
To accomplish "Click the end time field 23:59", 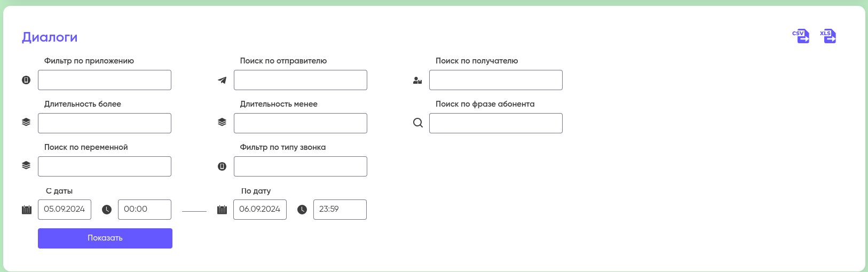I will 340,210.
